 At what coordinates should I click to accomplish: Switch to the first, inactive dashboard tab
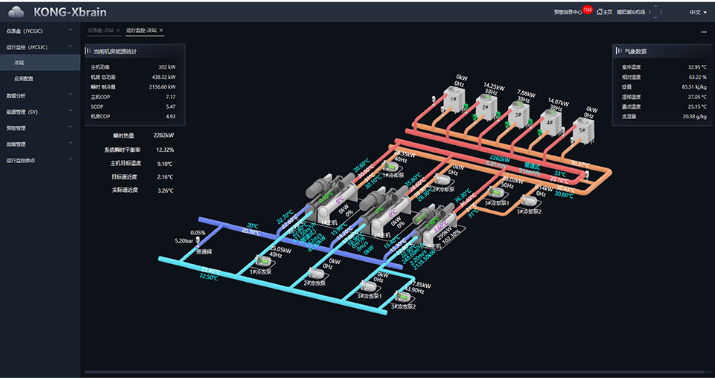click(x=101, y=30)
